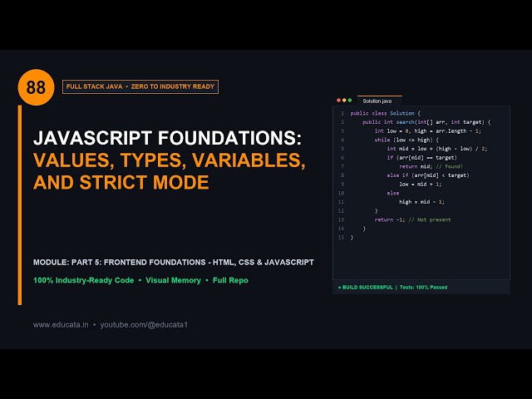Click the 'JAVASCRIPT FOUNDATIONS:' heading
532x399 pixels.
167,138
